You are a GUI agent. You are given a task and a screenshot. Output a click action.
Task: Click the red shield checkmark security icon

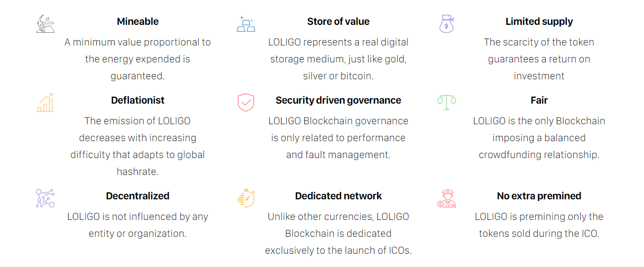[246, 103]
